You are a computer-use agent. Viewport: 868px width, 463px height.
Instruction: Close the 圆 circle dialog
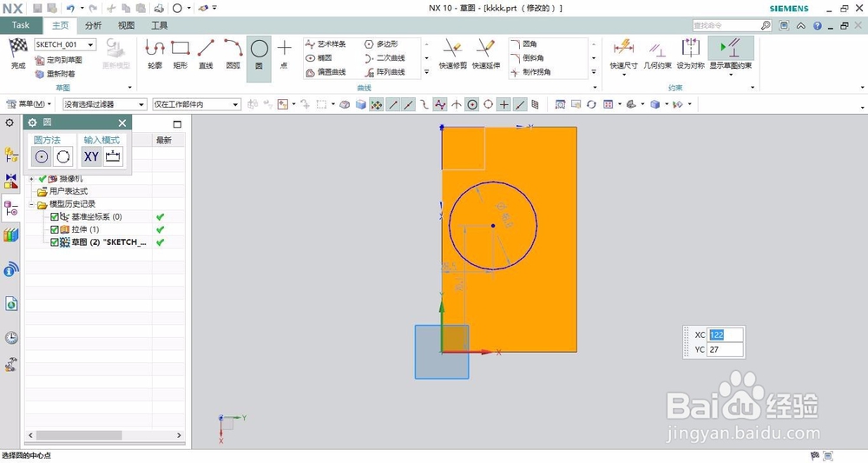122,123
